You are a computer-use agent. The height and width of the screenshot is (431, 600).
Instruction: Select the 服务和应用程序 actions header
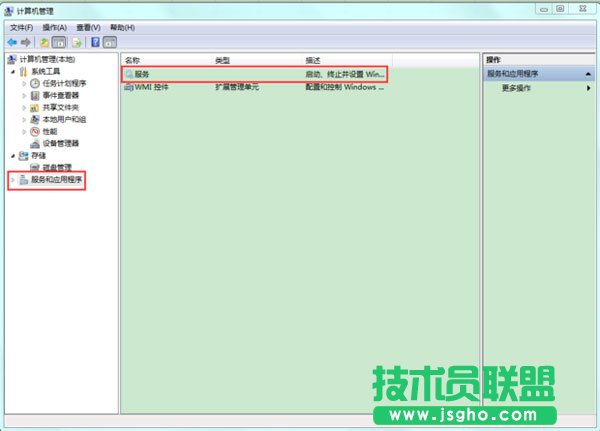pyautogui.click(x=539, y=74)
